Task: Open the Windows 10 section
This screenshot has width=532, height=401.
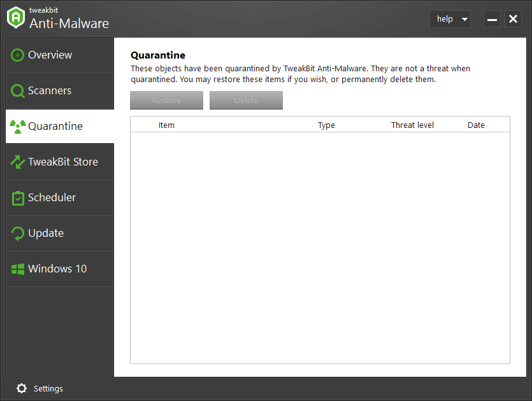Action: click(x=57, y=269)
